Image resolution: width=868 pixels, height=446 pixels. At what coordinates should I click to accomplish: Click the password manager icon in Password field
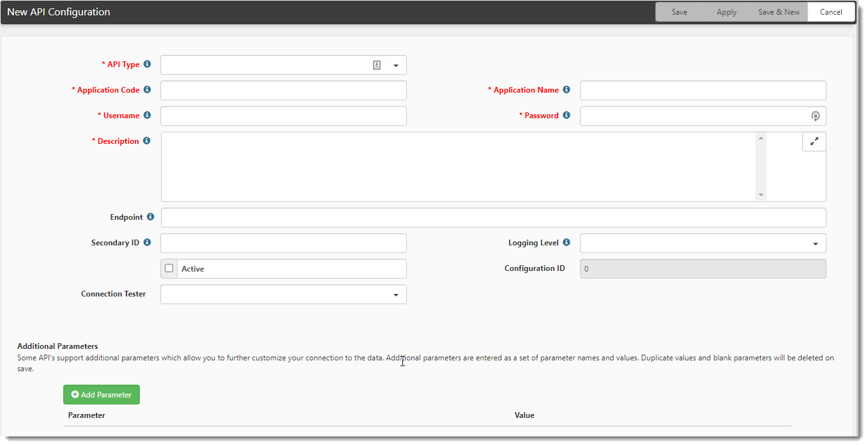[x=815, y=116]
